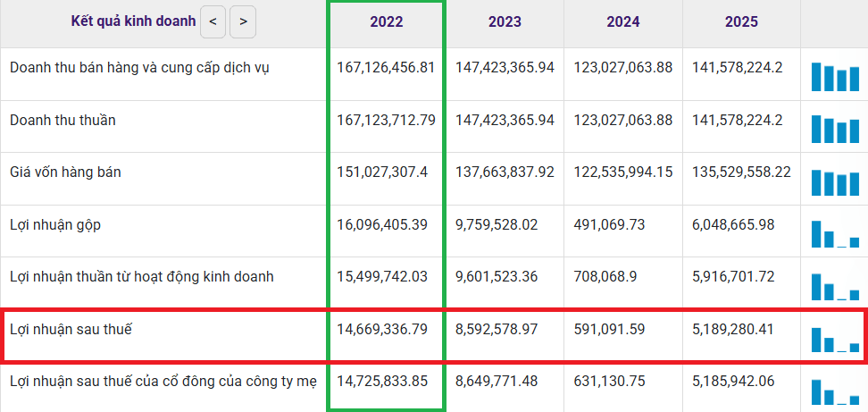The width and height of the screenshot is (868, 412).
Task: Select 2023 revenue value 147,423,365.94 in first row
Action: click(x=505, y=68)
